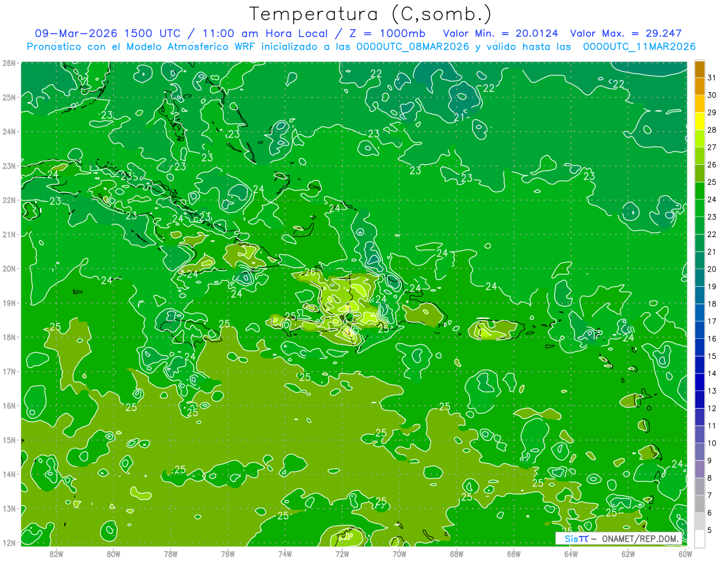The image size is (728, 562).
Task: Click the '26' contour label over northwestern Haiti
Action: pos(309,272)
